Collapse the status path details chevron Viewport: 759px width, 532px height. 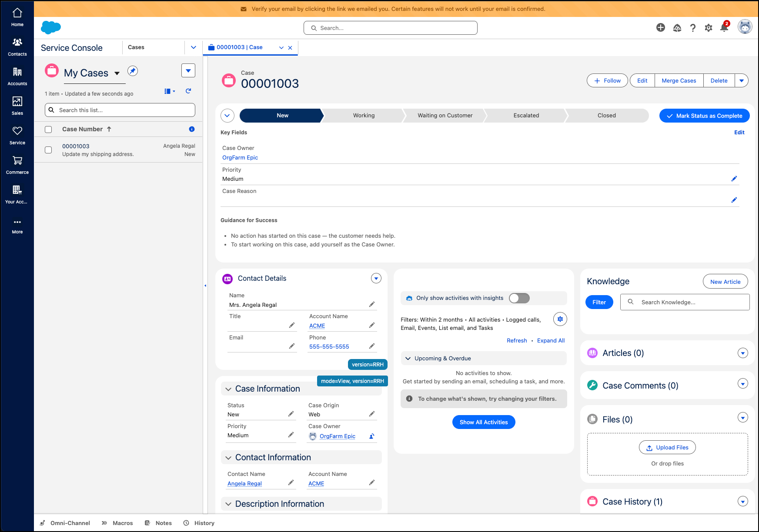[227, 116]
